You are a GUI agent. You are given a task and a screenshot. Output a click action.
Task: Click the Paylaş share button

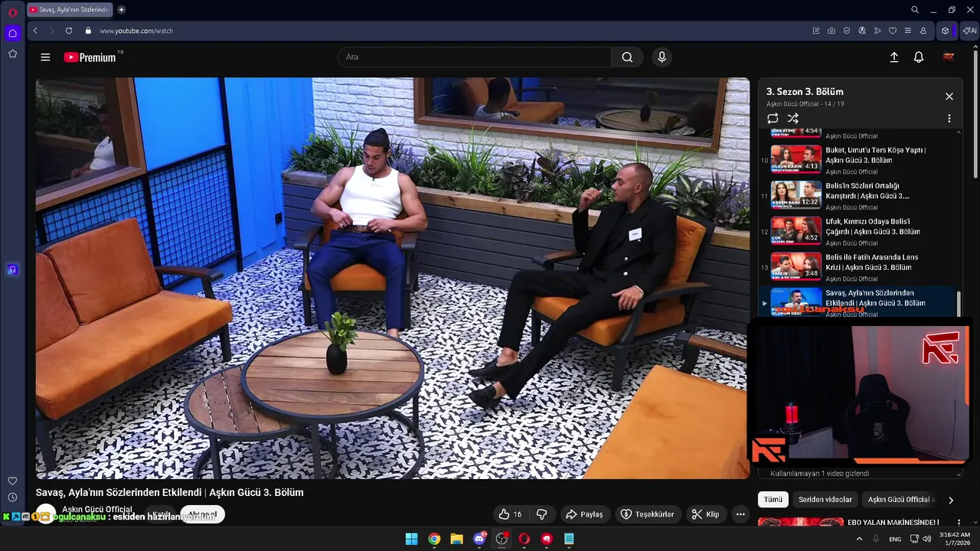[585, 514]
